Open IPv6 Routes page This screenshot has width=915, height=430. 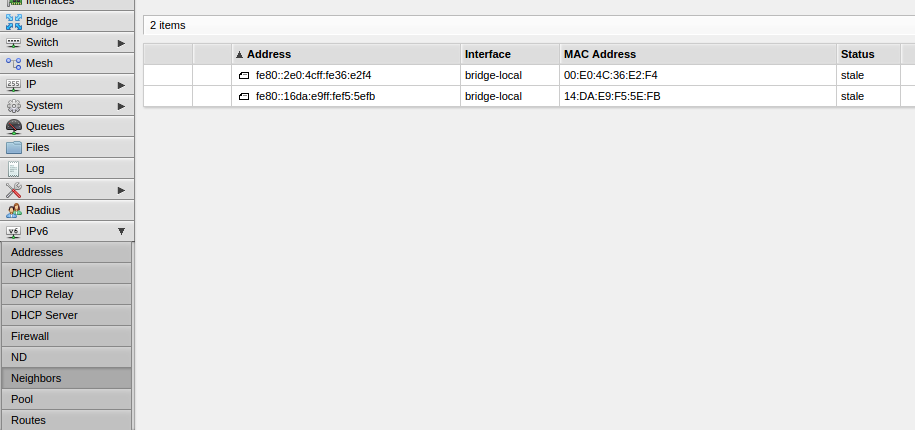coord(28,420)
